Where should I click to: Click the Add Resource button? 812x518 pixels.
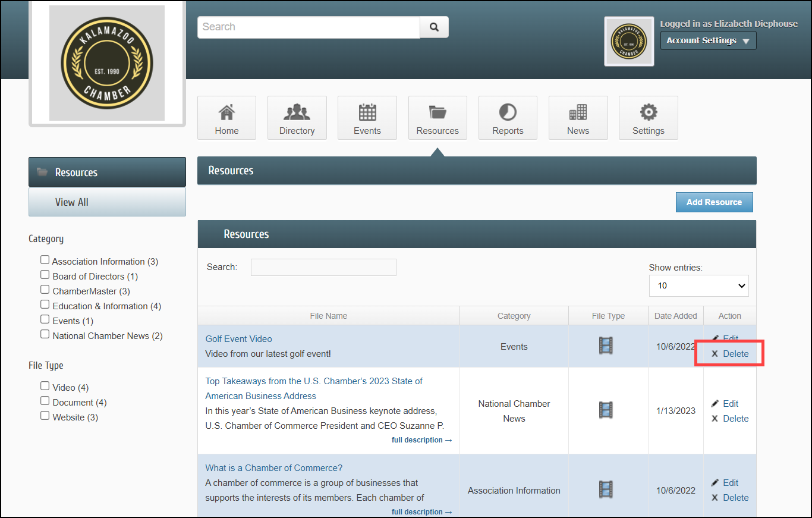714,202
